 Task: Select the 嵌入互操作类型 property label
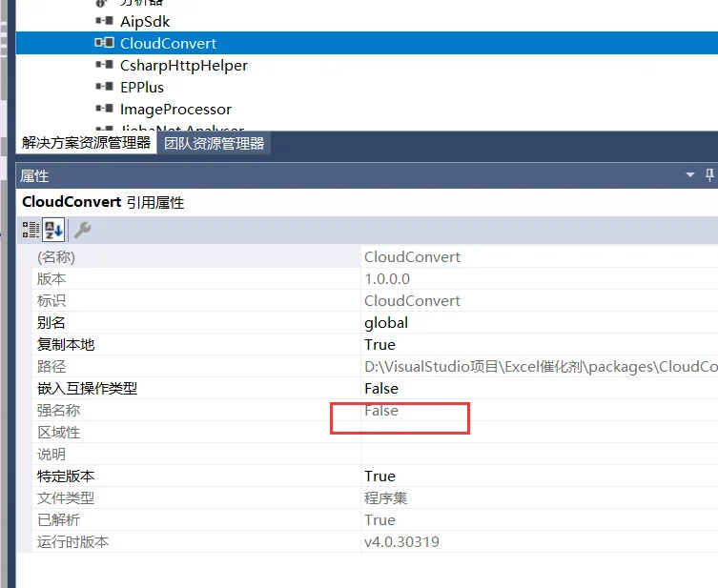point(87,389)
